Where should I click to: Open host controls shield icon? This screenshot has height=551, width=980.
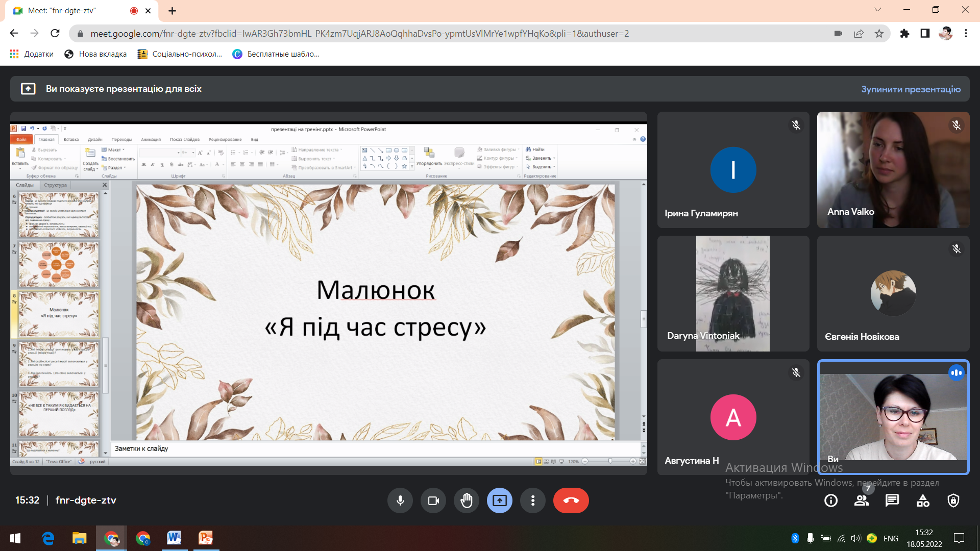pyautogui.click(x=953, y=500)
